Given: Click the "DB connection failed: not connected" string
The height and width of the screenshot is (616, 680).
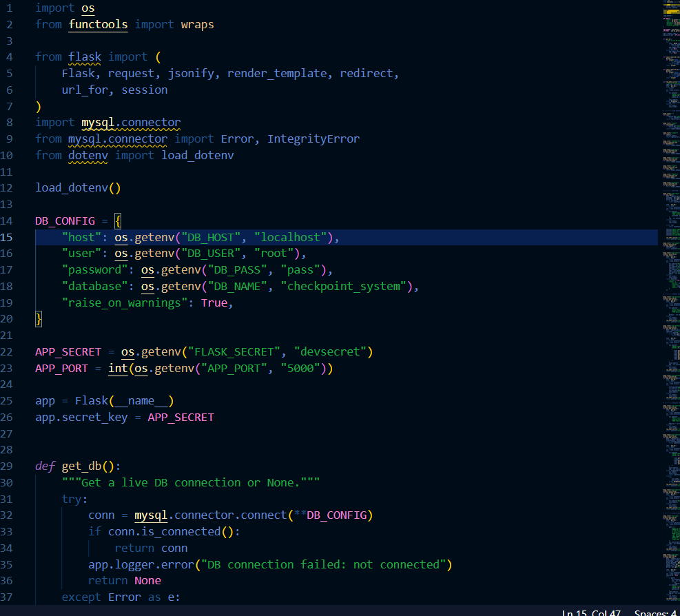Looking at the screenshot, I should (x=323, y=565).
